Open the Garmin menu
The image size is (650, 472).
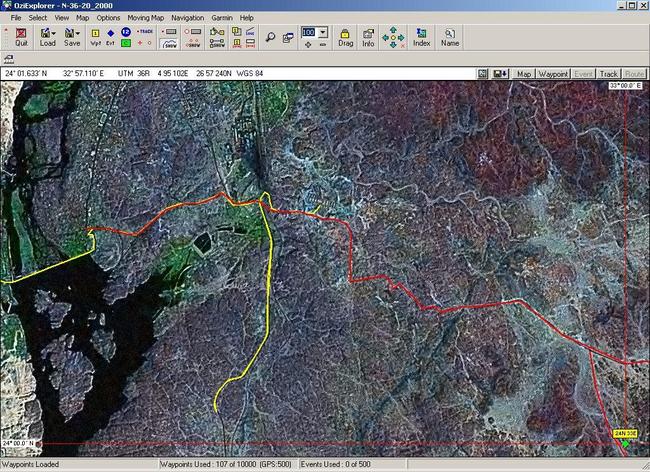tap(223, 18)
